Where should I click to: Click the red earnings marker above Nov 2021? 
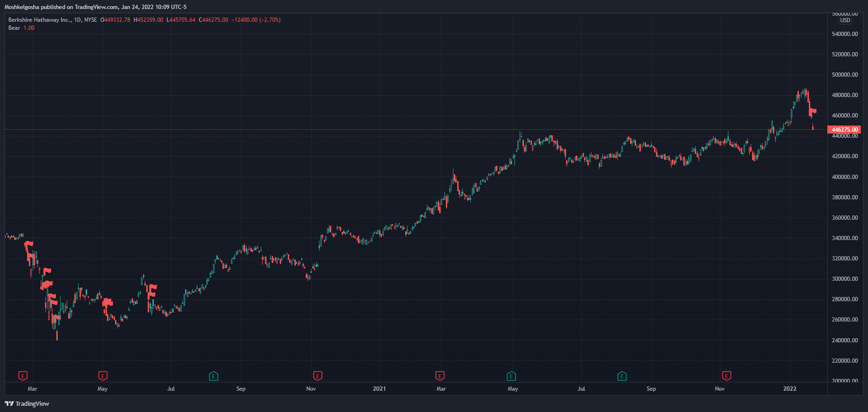click(x=726, y=376)
